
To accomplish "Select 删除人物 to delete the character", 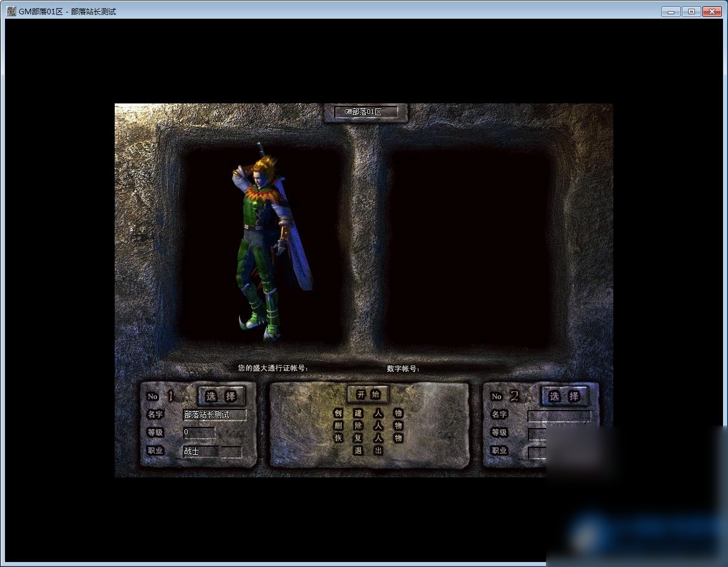I will tap(368, 426).
